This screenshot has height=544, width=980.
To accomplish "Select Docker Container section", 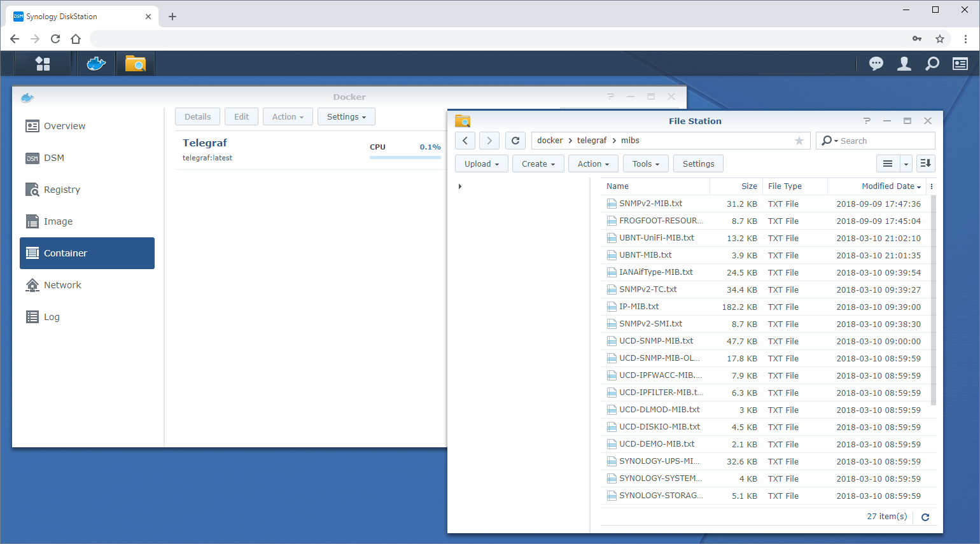I will [x=87, y=253].
